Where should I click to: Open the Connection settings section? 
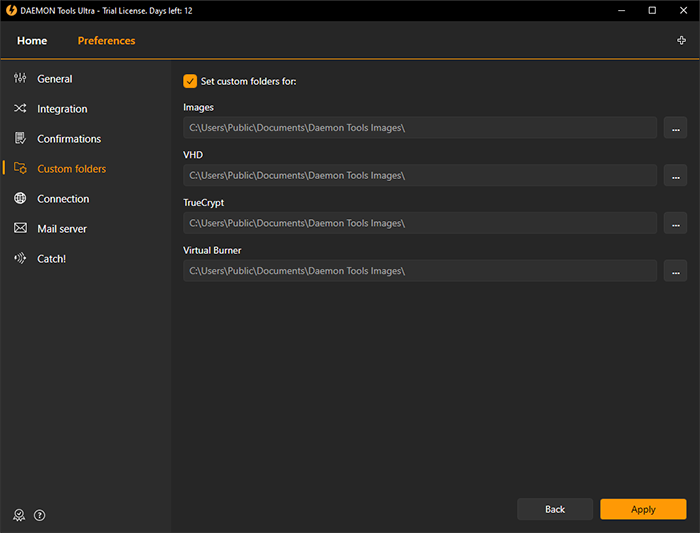[x=63, y=198]
